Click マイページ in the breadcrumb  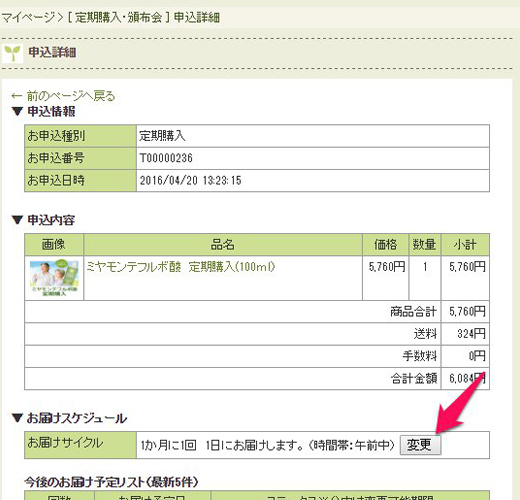(x=28, y=17)
